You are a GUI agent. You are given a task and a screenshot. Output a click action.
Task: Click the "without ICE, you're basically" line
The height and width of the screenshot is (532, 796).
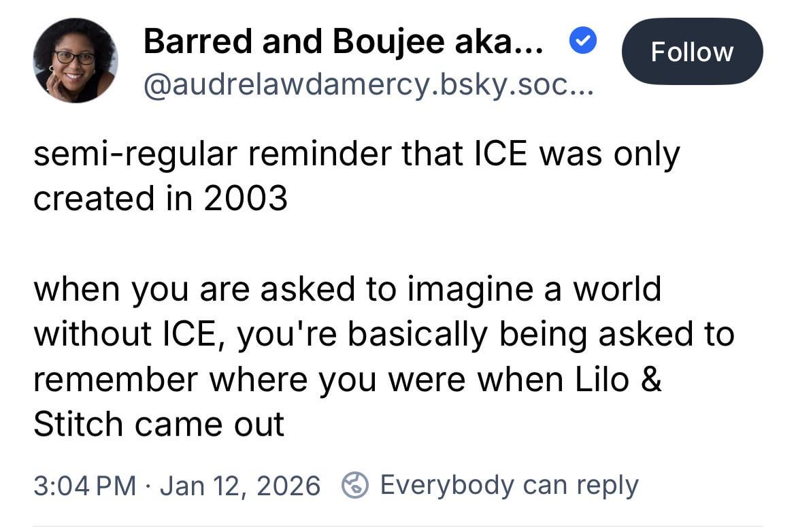[x=383, y=333]
